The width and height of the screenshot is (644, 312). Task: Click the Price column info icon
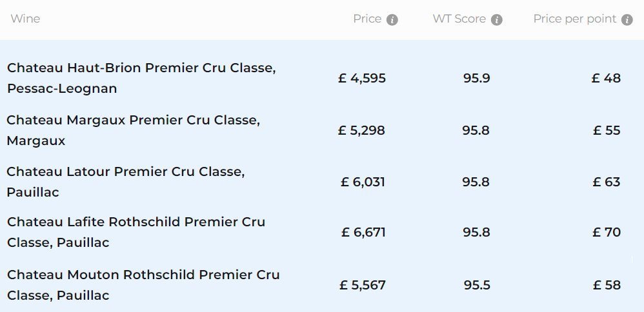point(392,20)
